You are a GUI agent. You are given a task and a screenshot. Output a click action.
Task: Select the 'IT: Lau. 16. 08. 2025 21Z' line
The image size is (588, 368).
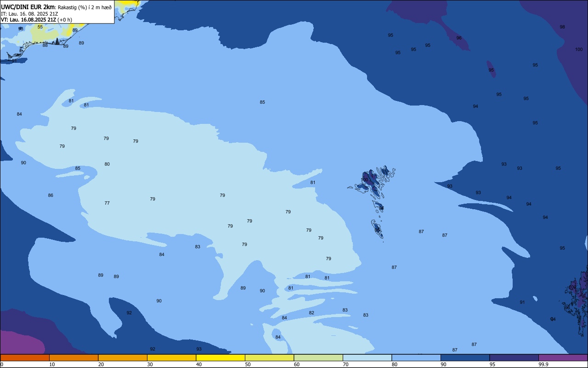coord(30,14)
